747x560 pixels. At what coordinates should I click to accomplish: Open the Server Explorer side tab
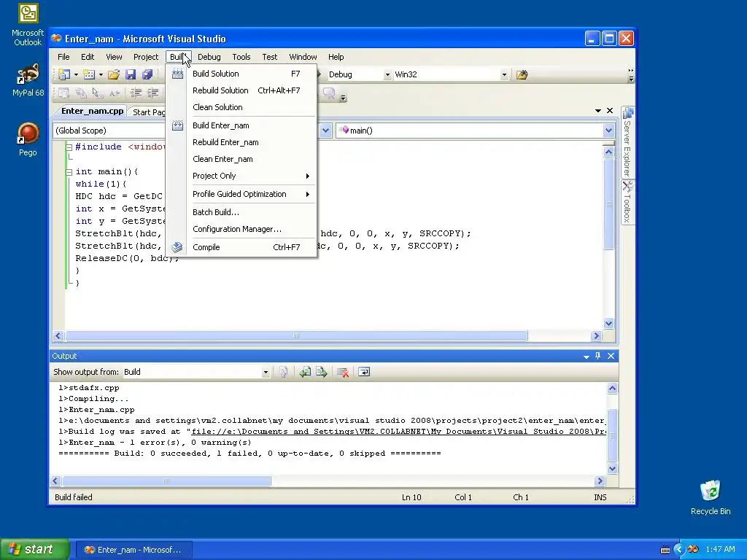[x=627, y=142]
